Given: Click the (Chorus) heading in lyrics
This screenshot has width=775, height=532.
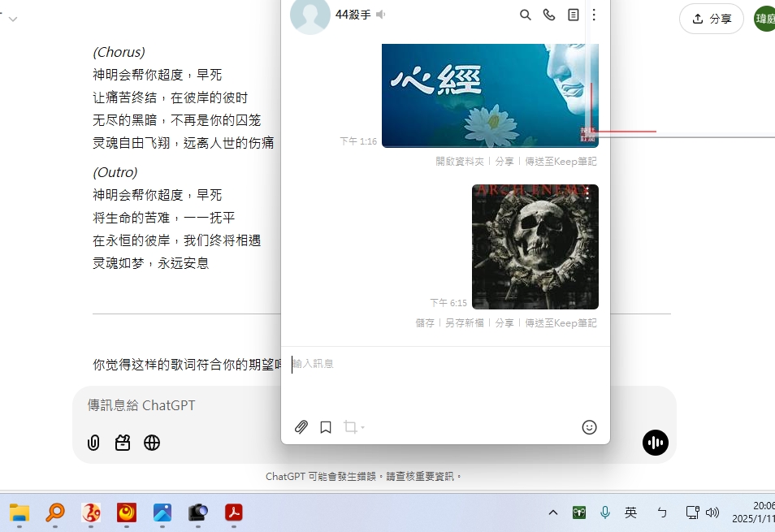Looking at the screenshot, I should tap(119, 52).
